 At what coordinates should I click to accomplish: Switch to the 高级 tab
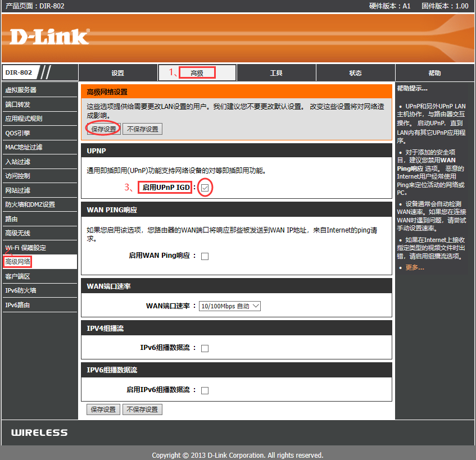point(197,73)
